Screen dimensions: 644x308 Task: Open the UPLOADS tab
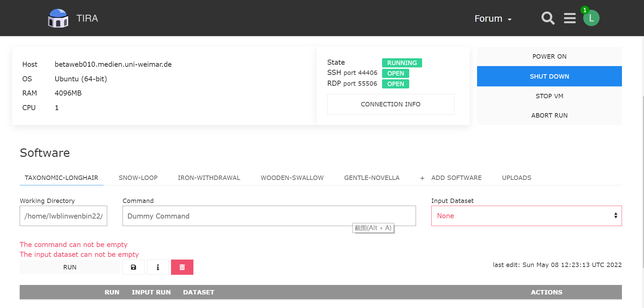click(516, 178)
